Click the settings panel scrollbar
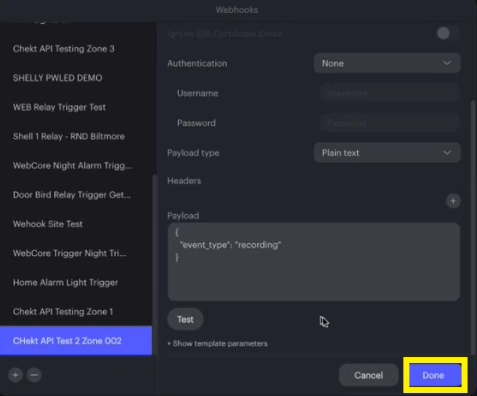Viewport: 477px width, 396px height. [473, 228]
